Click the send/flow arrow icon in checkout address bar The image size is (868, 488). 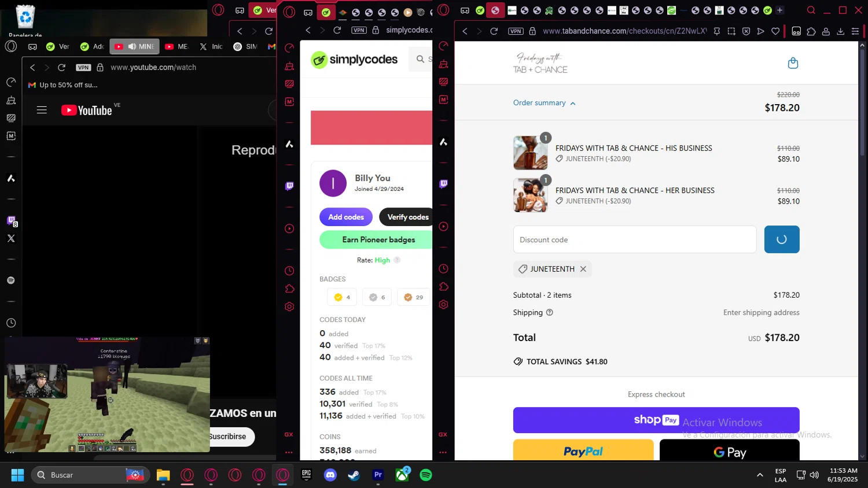(x=760, y=31)
